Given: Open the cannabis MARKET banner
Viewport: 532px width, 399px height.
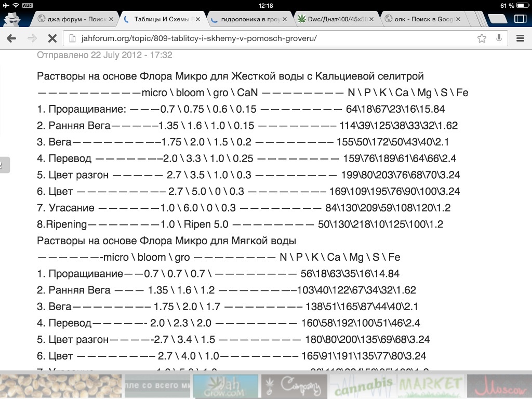Looking at the screenshot, I should [x=396, y=385].
